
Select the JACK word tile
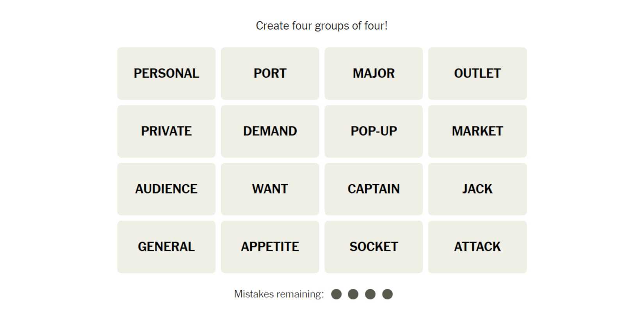(477, 189)
